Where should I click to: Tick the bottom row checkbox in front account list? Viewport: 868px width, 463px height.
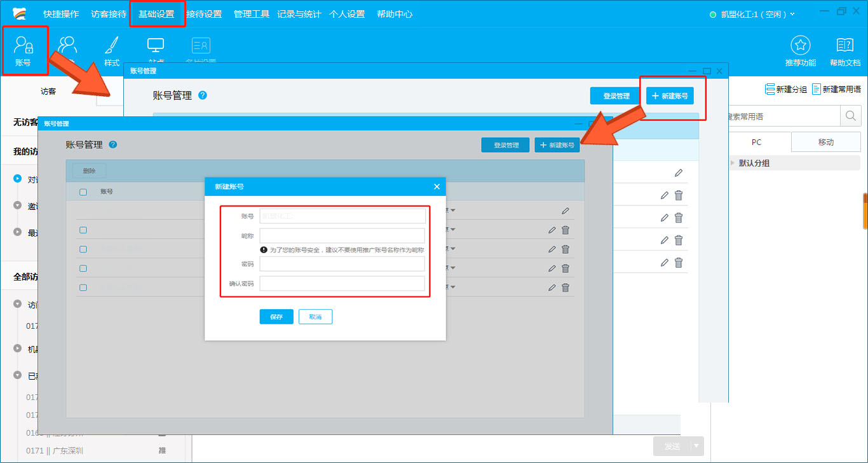(x=83, y=287)
